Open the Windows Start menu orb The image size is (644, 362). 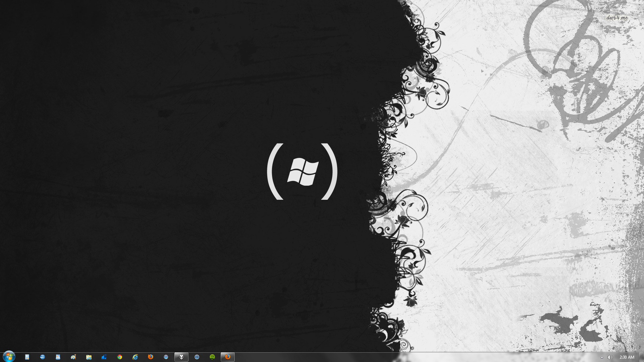click(9, 357)
